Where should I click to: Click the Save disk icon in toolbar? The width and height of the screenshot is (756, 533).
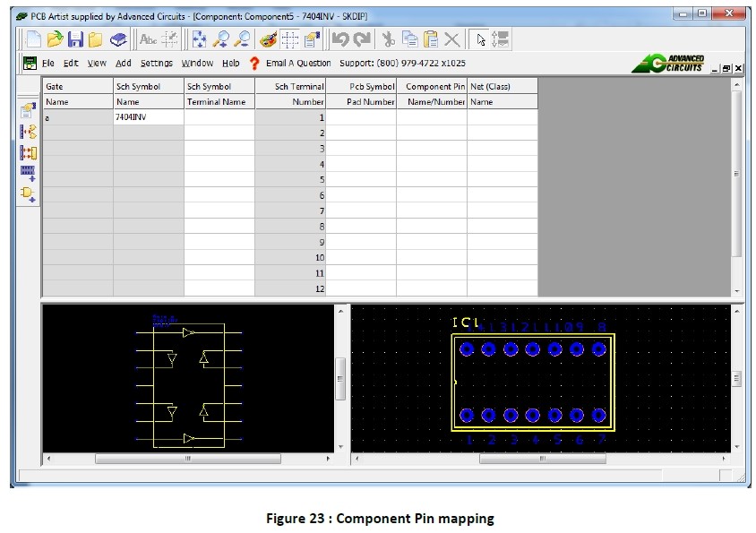76,39
